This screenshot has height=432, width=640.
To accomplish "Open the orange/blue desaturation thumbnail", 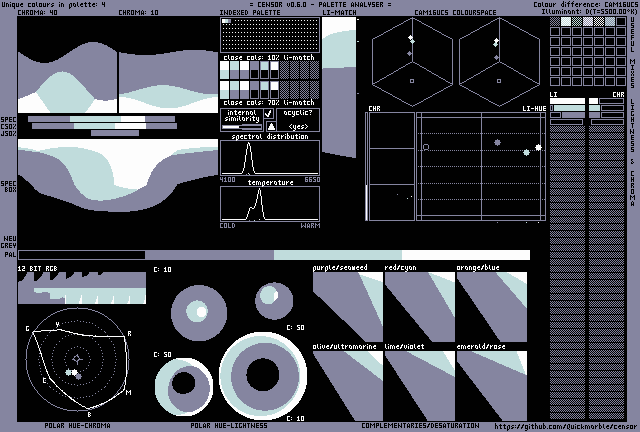I will click(x=492, y=307).
